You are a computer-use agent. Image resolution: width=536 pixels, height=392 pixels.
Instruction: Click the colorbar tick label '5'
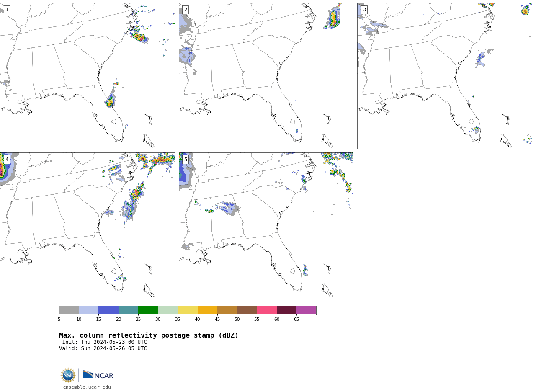59,320
